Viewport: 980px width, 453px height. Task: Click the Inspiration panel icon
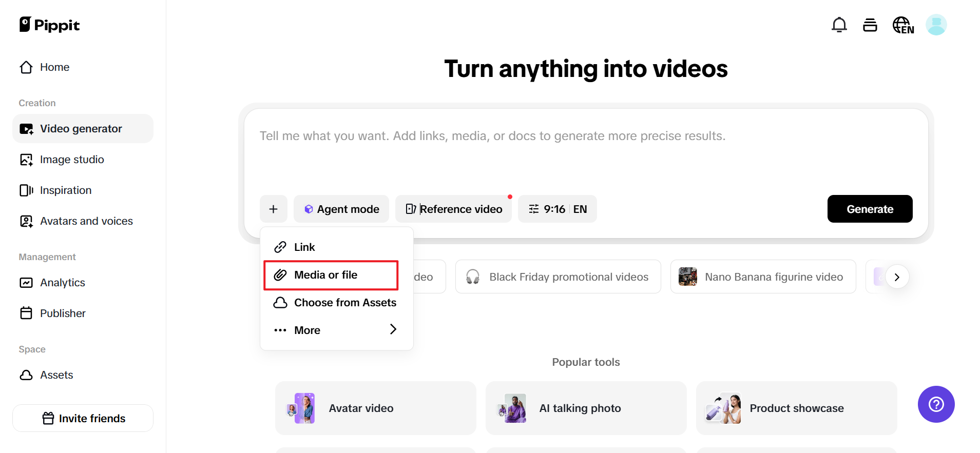(26, 190)
